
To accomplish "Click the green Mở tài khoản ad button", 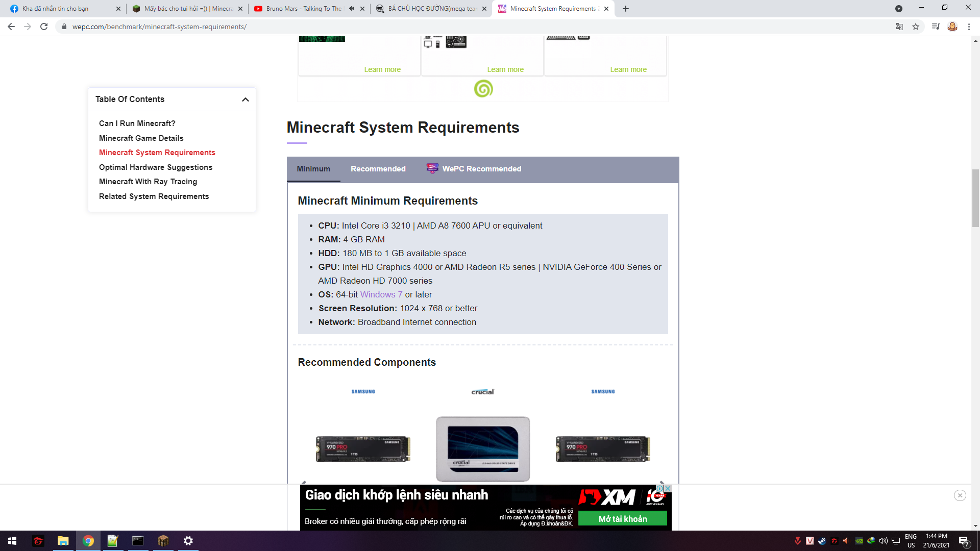I will pyautogui.click(x=622, y=519).
